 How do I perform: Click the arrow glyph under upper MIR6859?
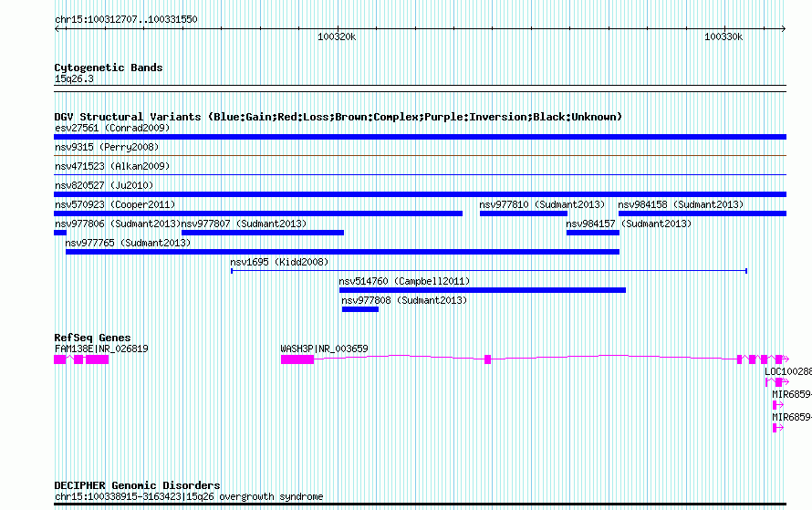[x=778, y=405]
